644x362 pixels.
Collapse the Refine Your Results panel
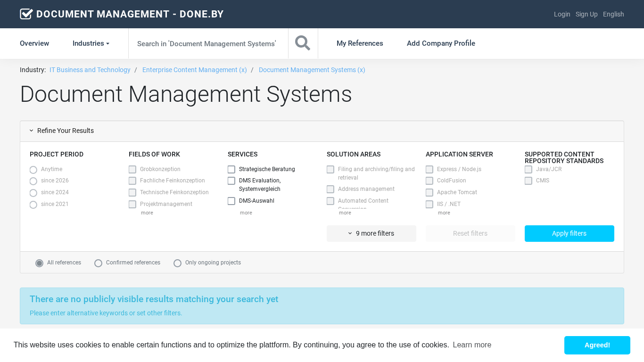pyautogui.click(x=62, y=131)
